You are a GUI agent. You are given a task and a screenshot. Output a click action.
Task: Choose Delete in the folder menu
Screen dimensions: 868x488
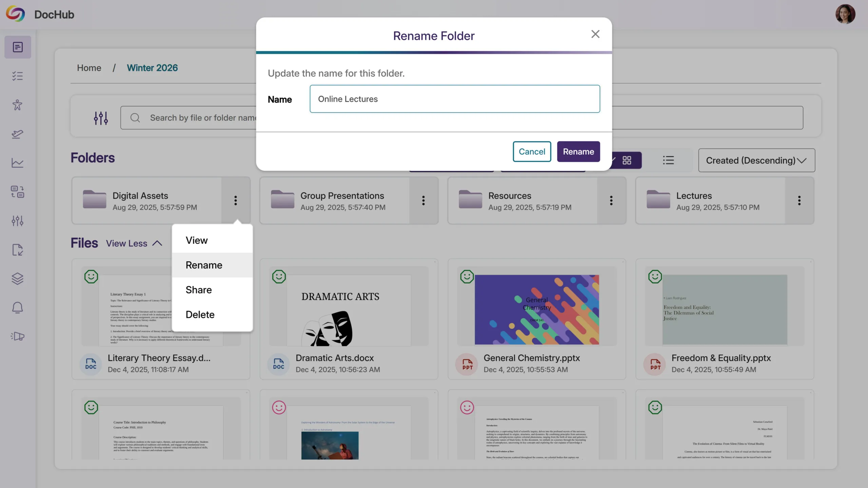200,314
